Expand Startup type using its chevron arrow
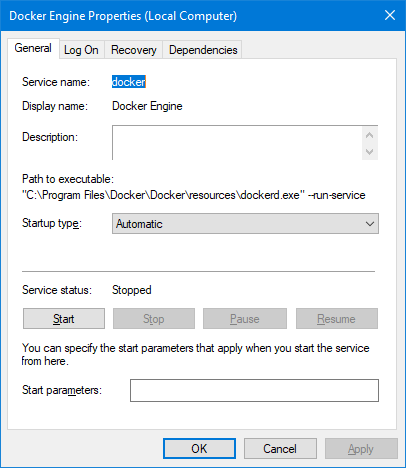 coord(370,224)
